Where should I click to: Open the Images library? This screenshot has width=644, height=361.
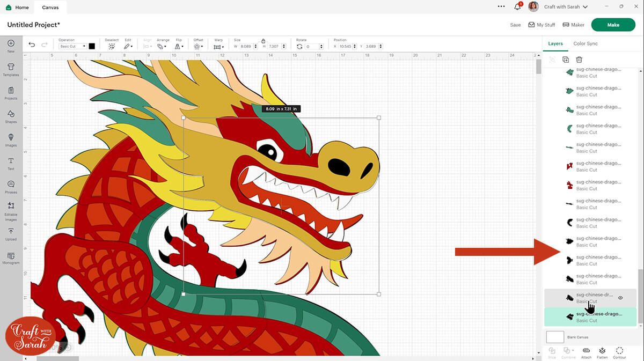coord(11,140)
